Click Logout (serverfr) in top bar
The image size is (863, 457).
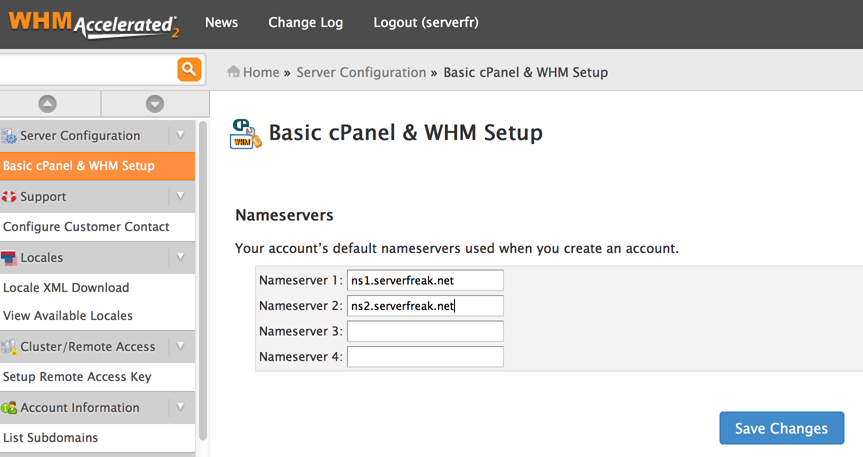426,23
